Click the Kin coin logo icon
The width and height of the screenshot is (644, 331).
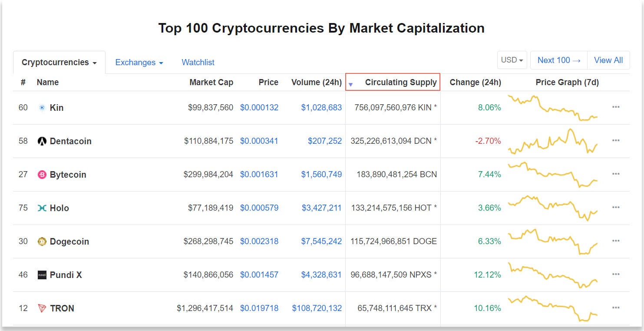(x=42, y=108)
